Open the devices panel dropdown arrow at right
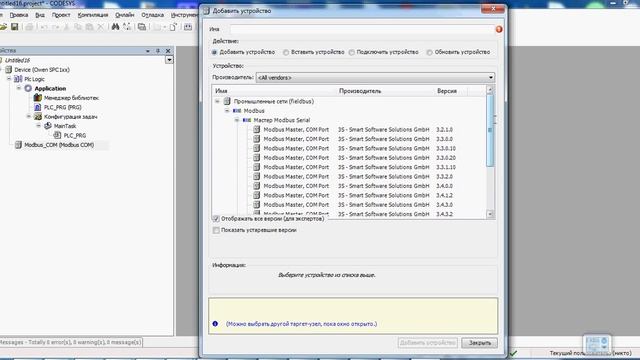This screenshot has height=360, width=640. click(169, 60)
